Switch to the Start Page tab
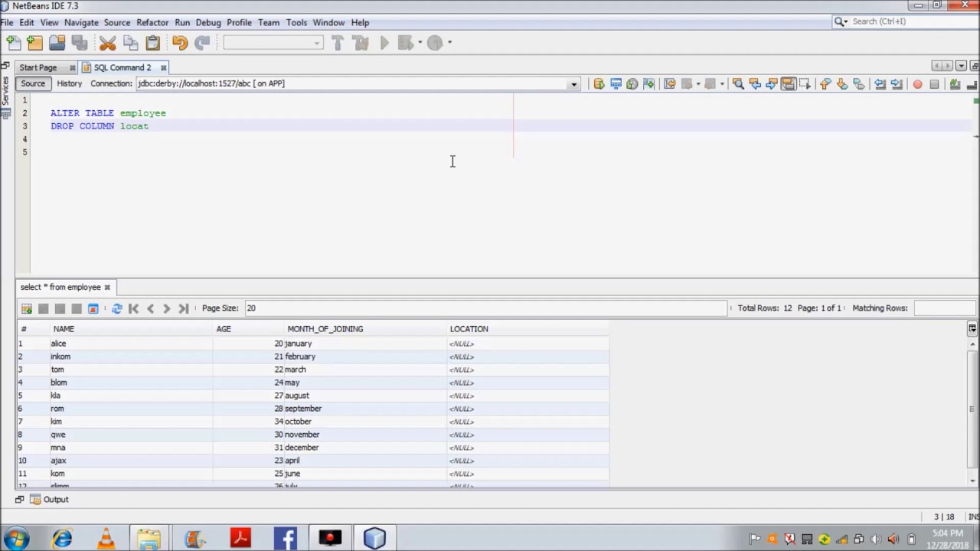The height and width of the screenshot is (551, 980). click(38, 67)
